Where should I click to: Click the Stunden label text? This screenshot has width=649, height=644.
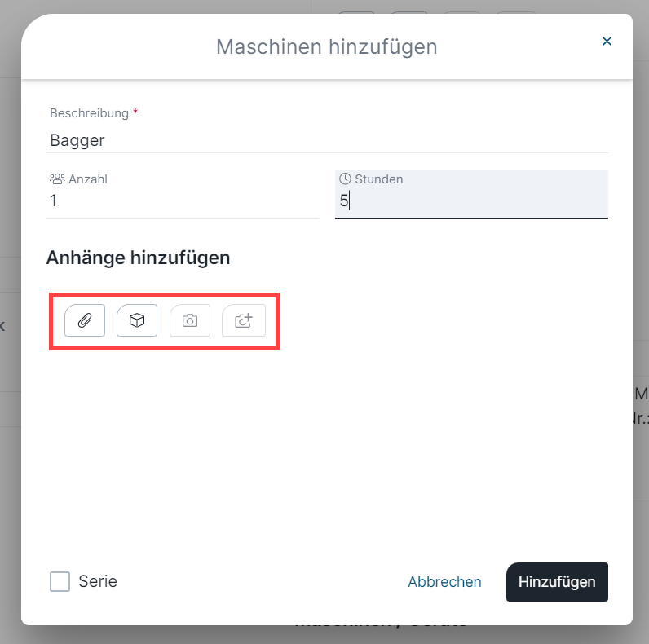(379, 179)
